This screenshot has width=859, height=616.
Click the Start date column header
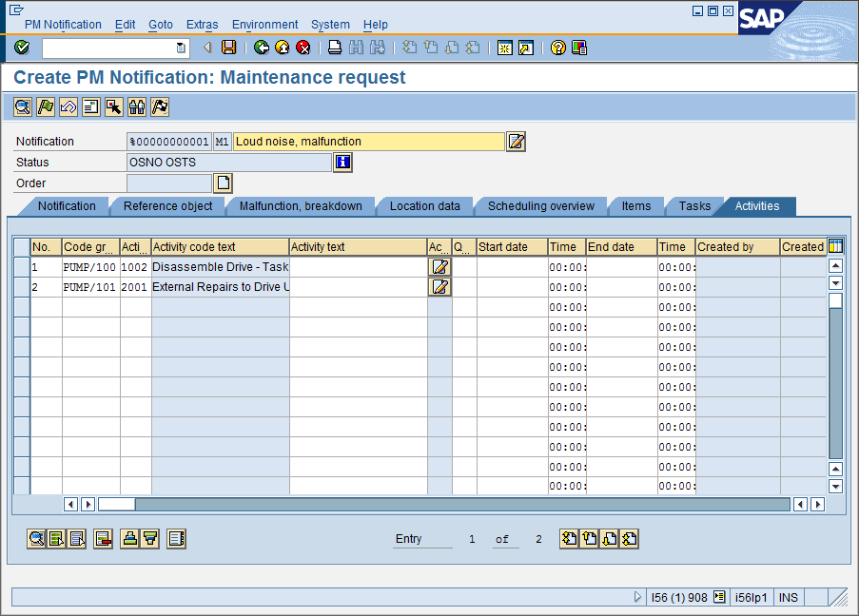click(x=512, y=247)
